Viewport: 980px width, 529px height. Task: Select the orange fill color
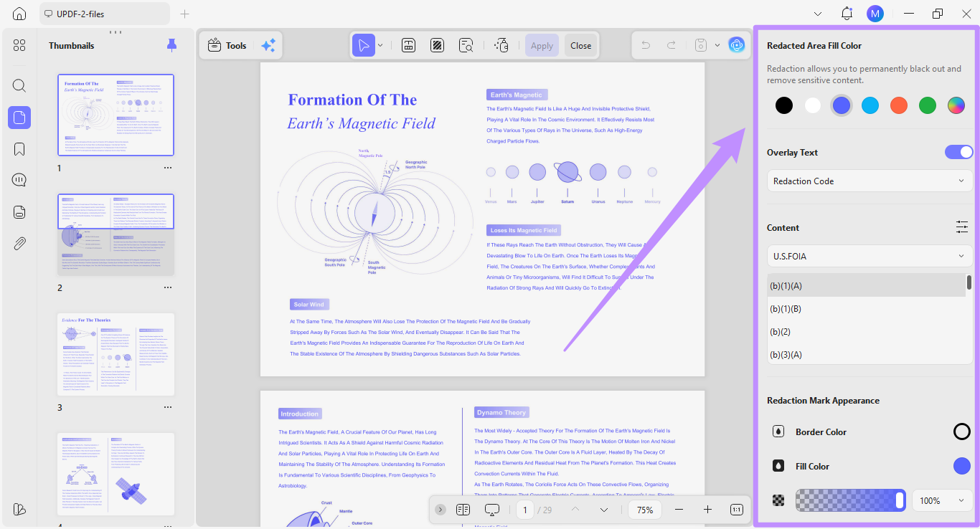coord(899,106)
